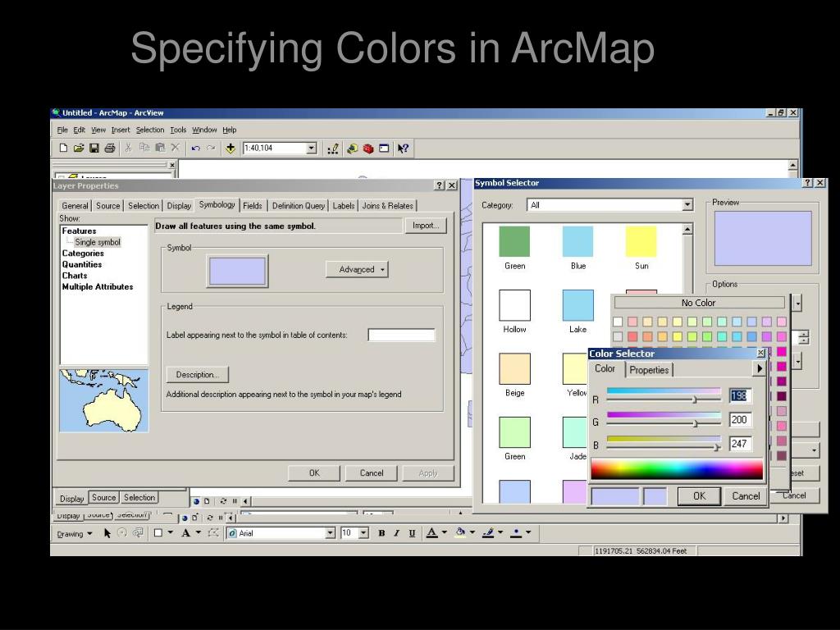This screenshot has height=630, width=840.
Task: Click the Add Data icon
Action: [x=231, y=148]
